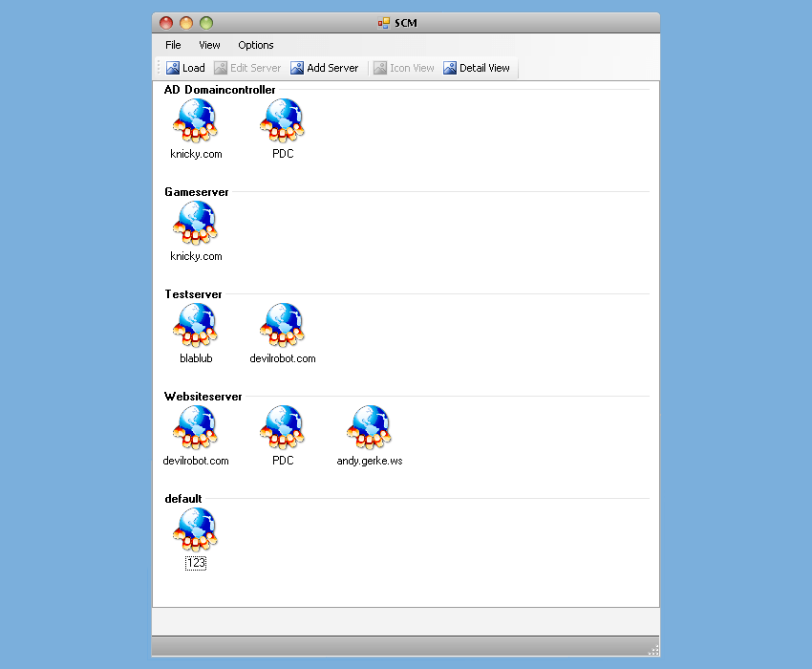812x669 pixels.
Task: Select knicky.com icon under AD Domaincontroller
Action: (x=196, y=120)
